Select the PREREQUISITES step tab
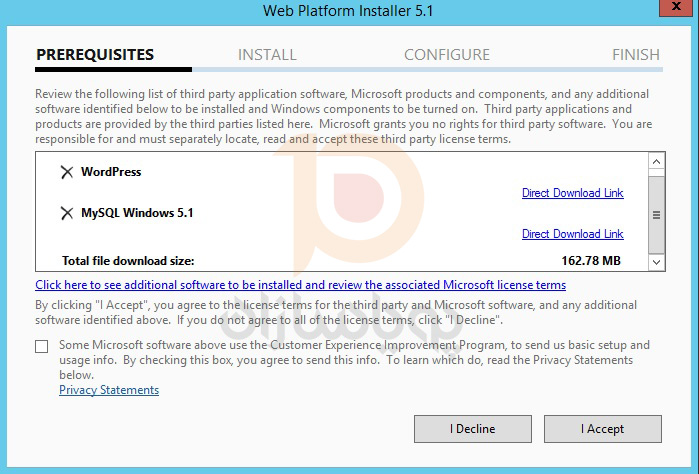The width and height of the screenshot is (699, 474). [95, 55]
